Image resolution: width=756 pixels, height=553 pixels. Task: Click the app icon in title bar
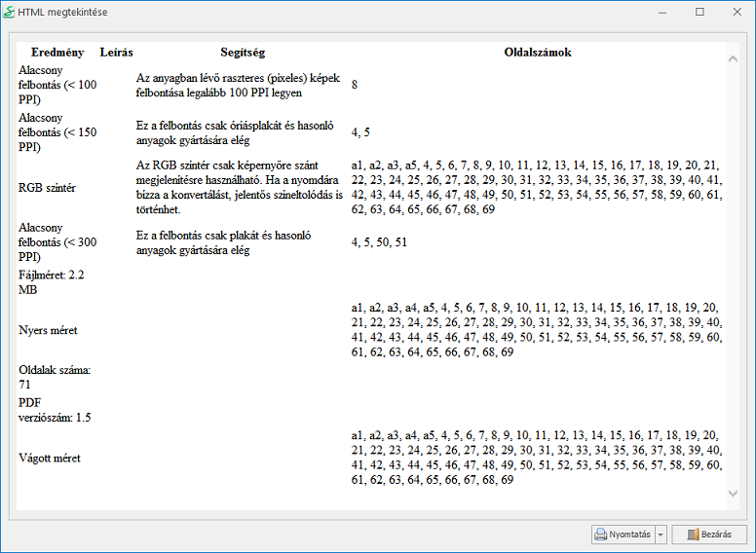(x=8, y=12)
